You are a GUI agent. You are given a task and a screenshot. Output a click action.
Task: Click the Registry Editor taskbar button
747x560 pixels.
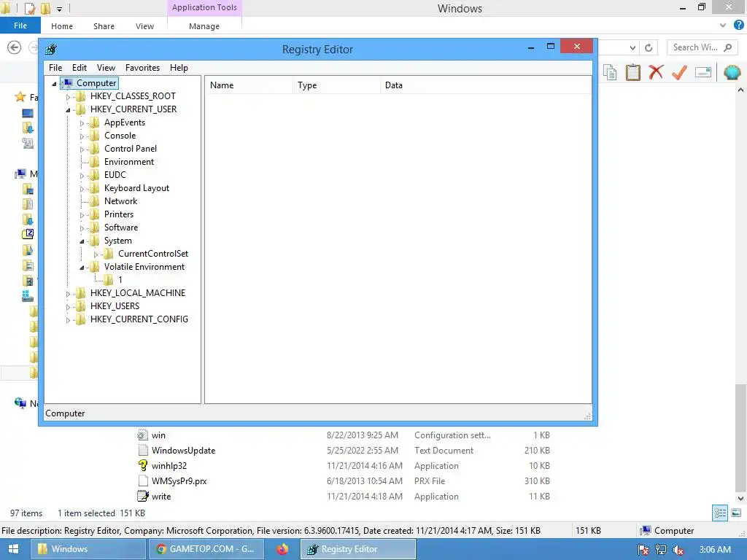357,549
